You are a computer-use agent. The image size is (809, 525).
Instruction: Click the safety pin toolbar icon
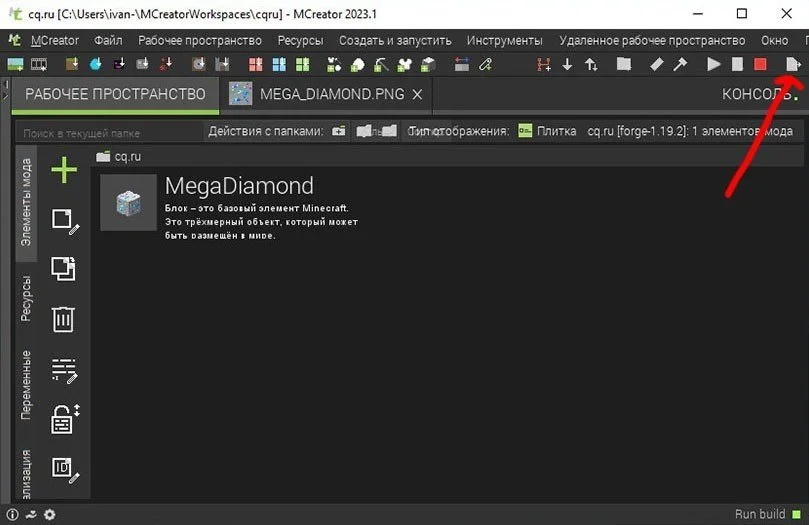pyautogui.click(x=486, y=64)
